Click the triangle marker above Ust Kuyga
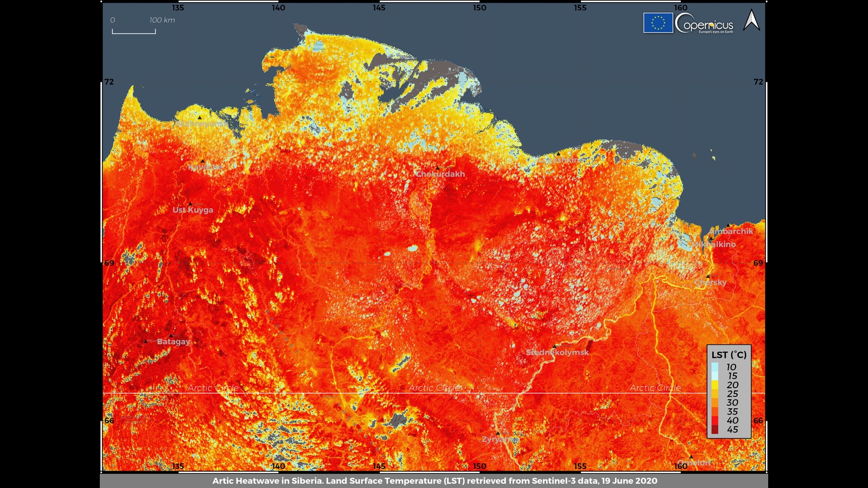The width and height of the screenshot is (868, 488). tap(190, 204)
